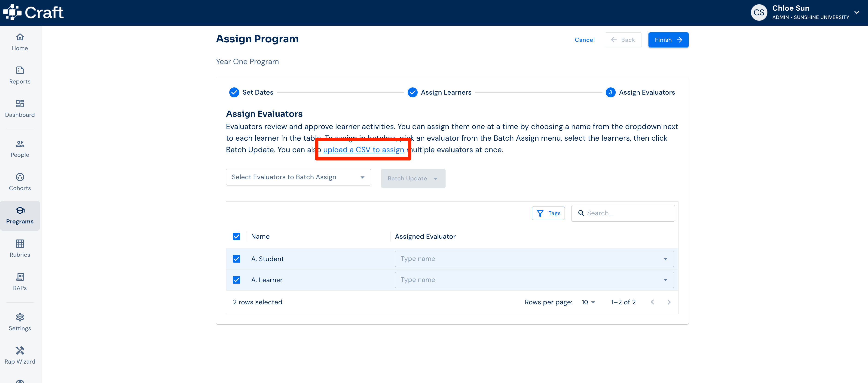This screenshot has width=868, height=383.
Task: Click the Year One Program subtitle
Action: 247,62
